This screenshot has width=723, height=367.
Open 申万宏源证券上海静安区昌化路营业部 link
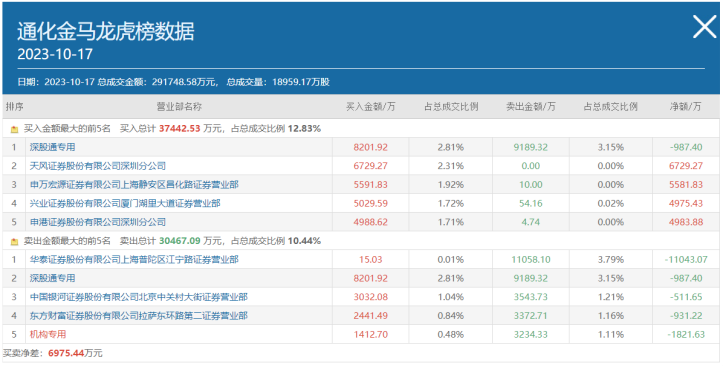click(134, 185)
